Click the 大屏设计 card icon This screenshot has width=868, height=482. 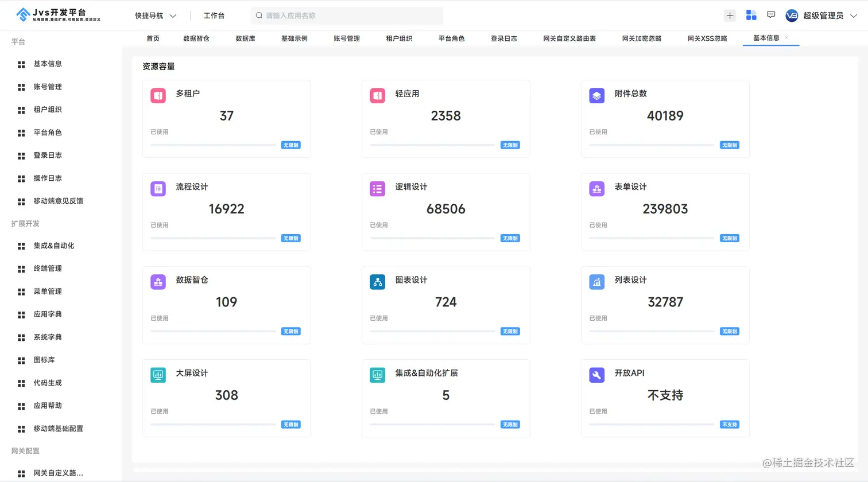click(158, 375)
